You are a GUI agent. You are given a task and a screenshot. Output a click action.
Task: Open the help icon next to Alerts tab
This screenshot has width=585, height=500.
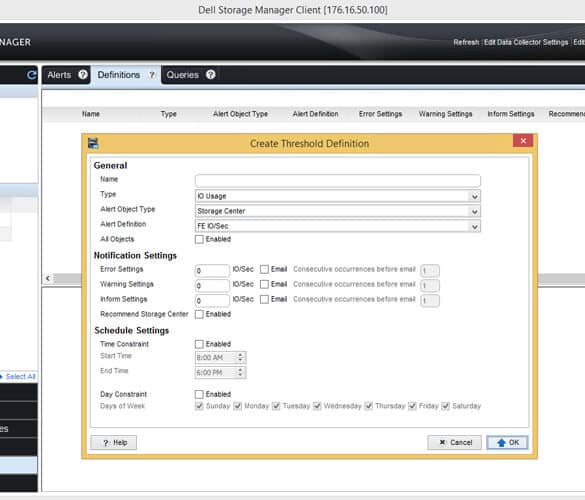(x=82, y=75)
